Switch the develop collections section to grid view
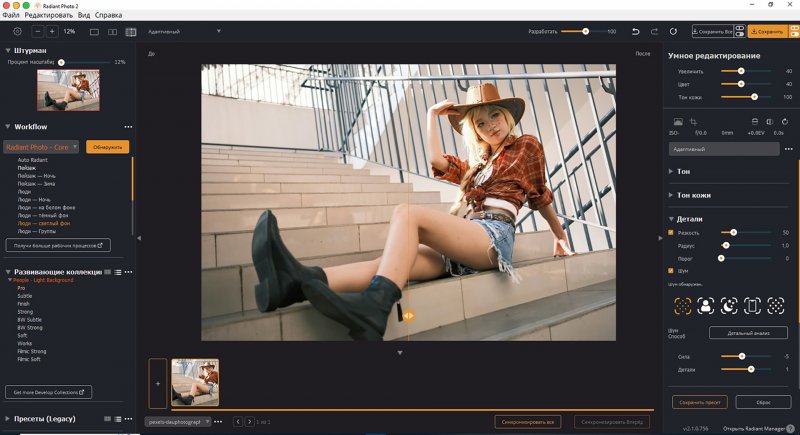This screenshot has width=800, height=435. point(108,272)
